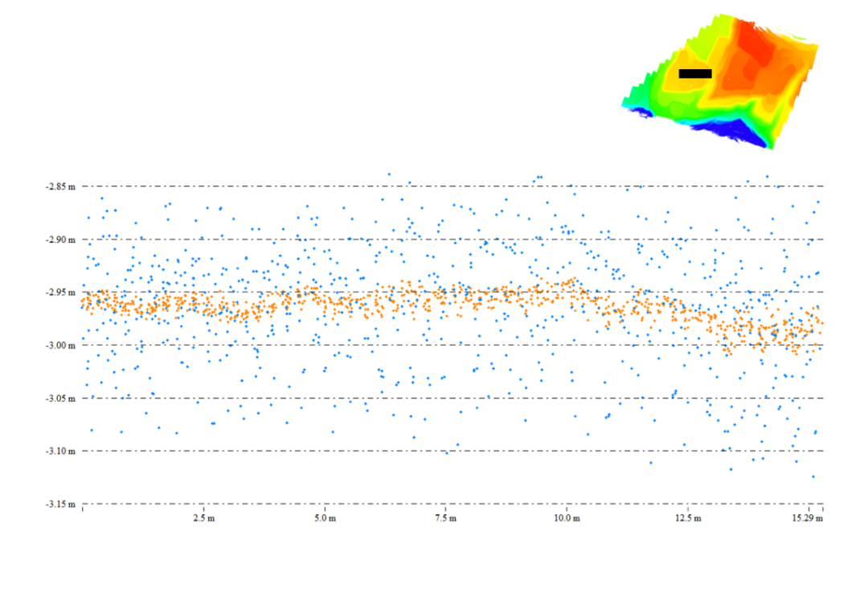Click the 12.5 m x-axis tick label
868x597 pixels.
click(688, 519)
